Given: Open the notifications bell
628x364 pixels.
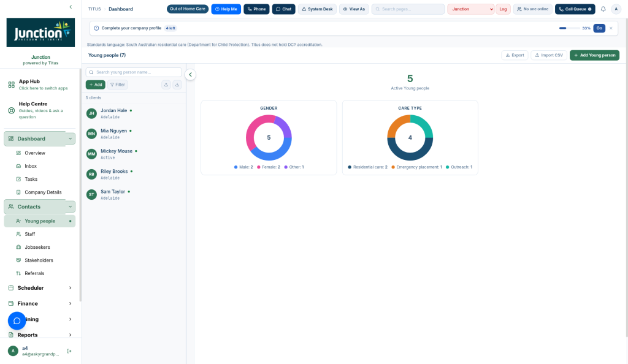Looking at the screenshot, I should click(x=603, y=9).
